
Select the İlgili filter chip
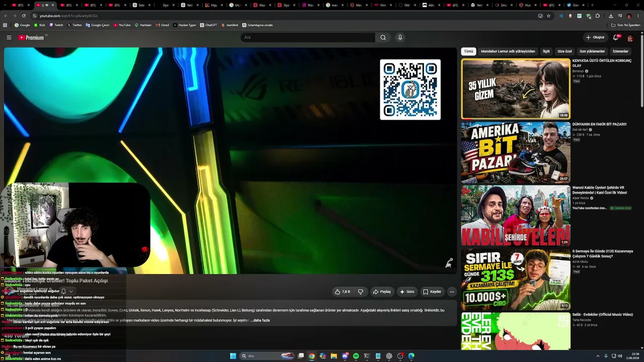point(546,51)
